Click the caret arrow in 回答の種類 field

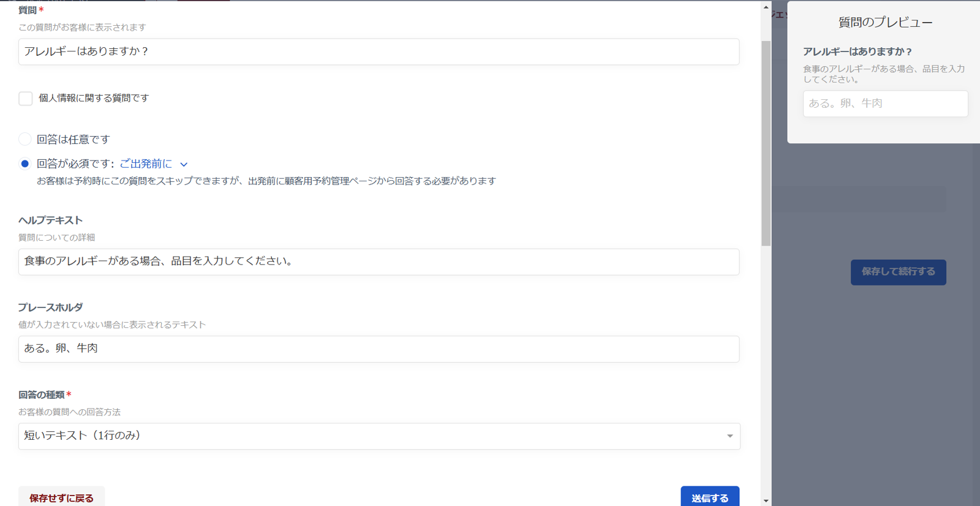point(729,436)
